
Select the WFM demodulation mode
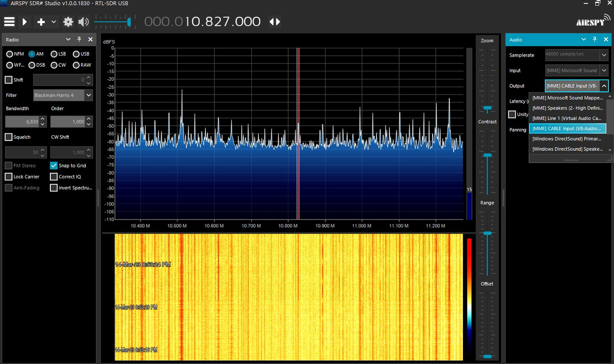pyautogui.click(x=15, y=65)
